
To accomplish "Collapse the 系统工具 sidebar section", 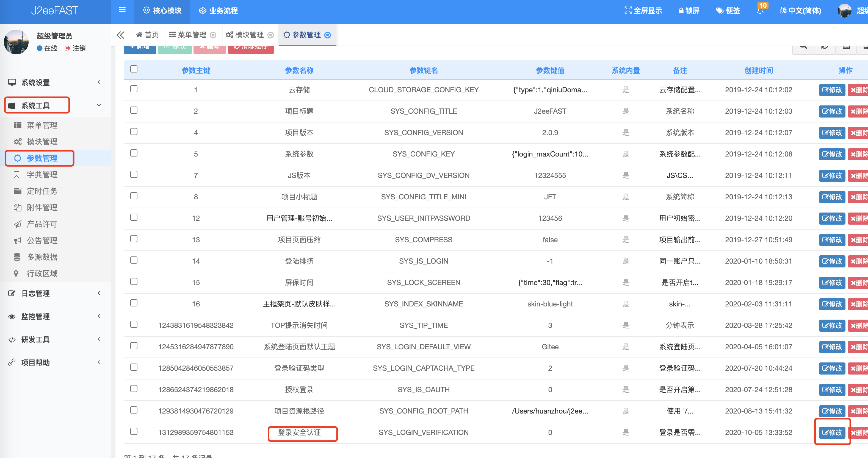I will (55, 106).
